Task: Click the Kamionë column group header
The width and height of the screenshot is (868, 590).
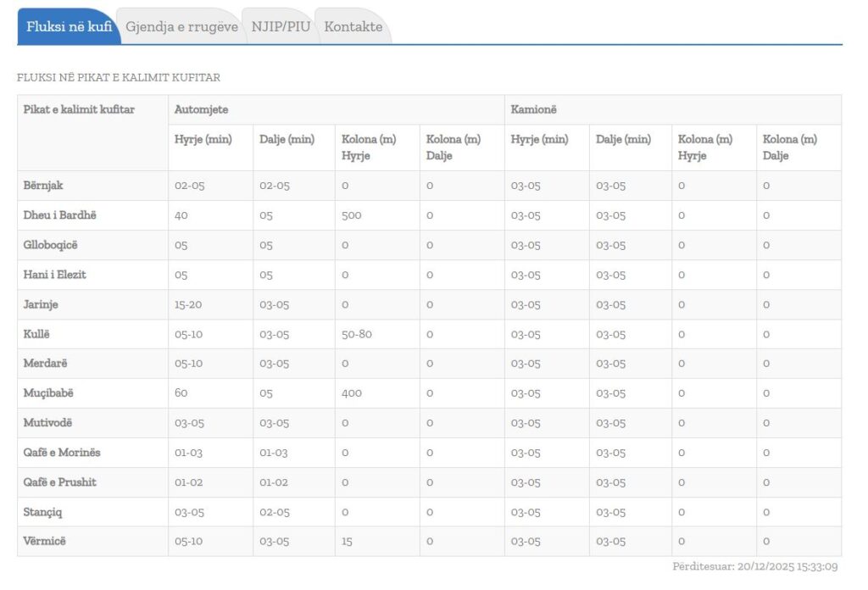Action: click(533, 109)
